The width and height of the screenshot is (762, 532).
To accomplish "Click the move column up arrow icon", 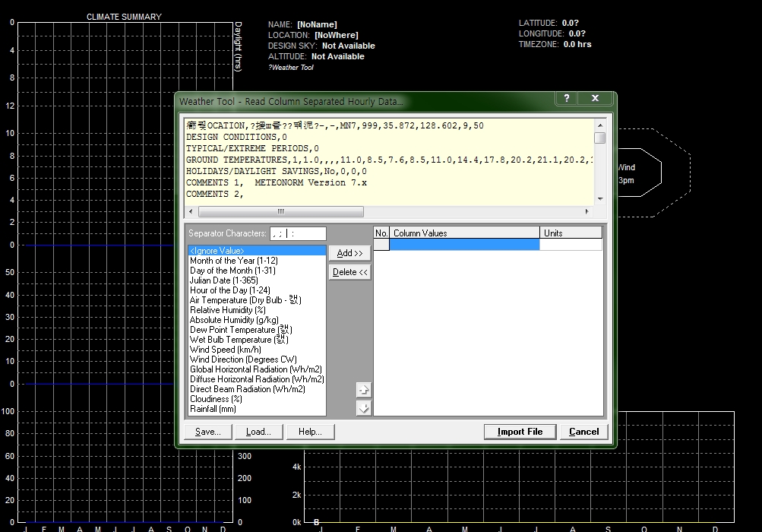I will tap(363, 390).
